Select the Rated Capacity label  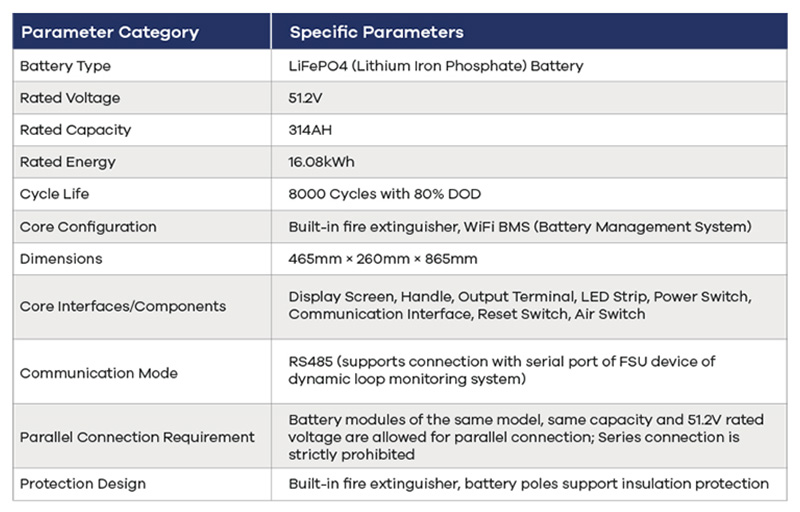(76, 130)
